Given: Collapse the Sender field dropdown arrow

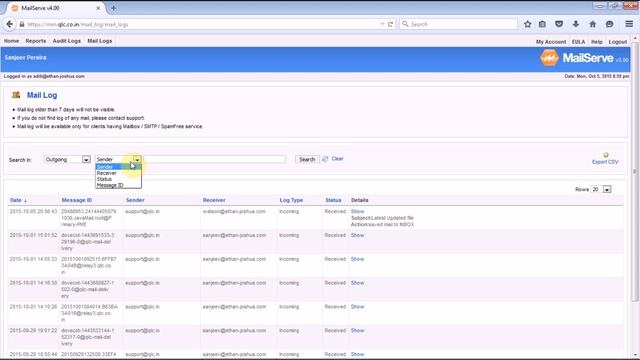Looking at the screenshot, I should tap(137, 160).
